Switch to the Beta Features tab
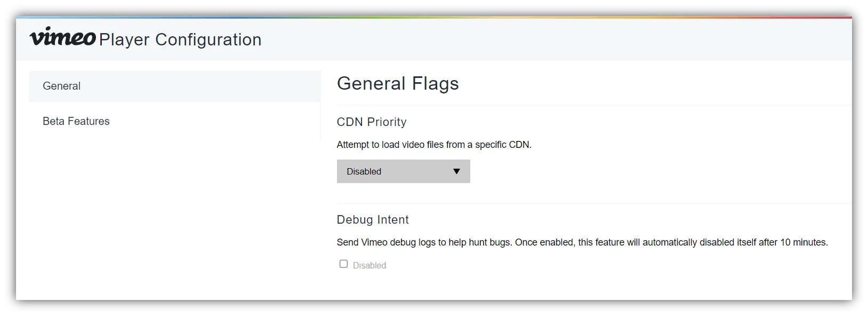Screen dimensions: 868x316 point(76,121)
